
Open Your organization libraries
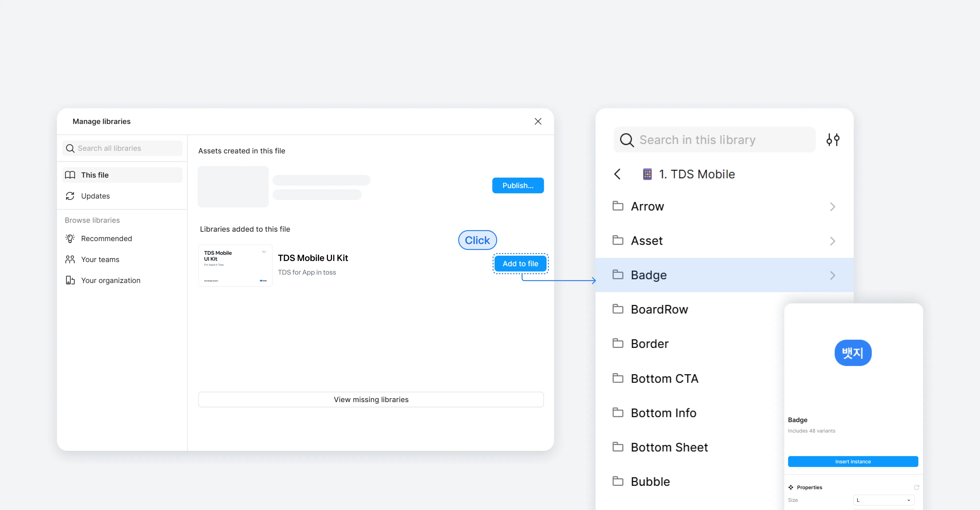pyautogui.click(x=110, y=281)
